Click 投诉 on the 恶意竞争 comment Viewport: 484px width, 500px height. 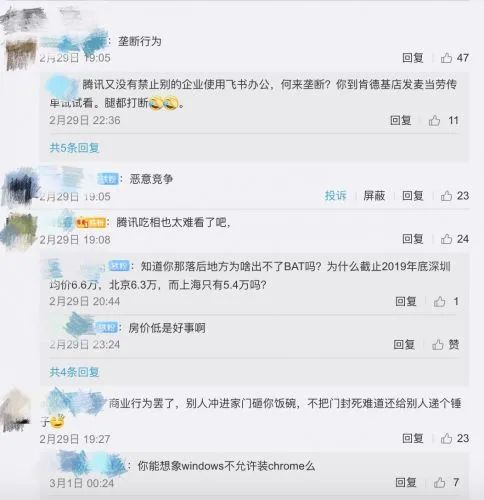click(x=336, y=196)
